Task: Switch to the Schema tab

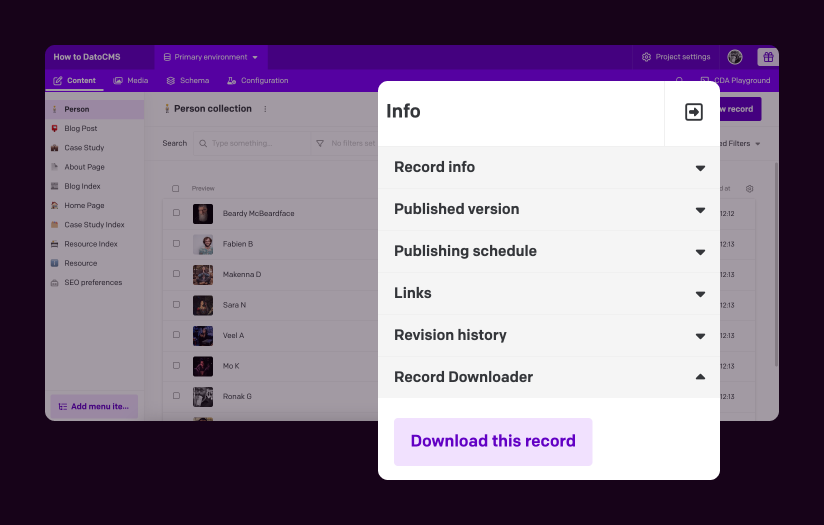Action: 188,80
